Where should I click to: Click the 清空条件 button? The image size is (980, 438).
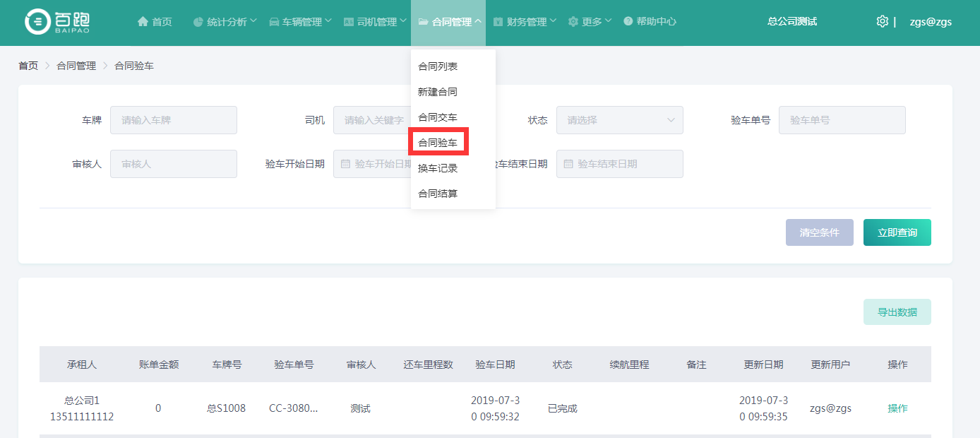coord(819,232)
